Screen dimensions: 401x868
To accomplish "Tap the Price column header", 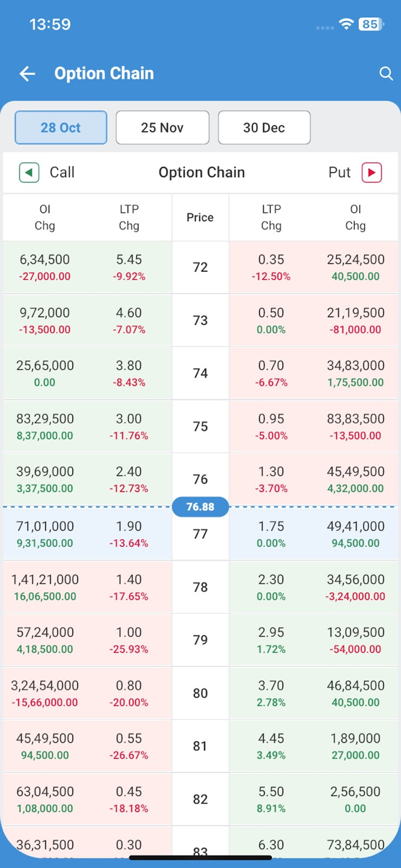I will tap(200, 217).
